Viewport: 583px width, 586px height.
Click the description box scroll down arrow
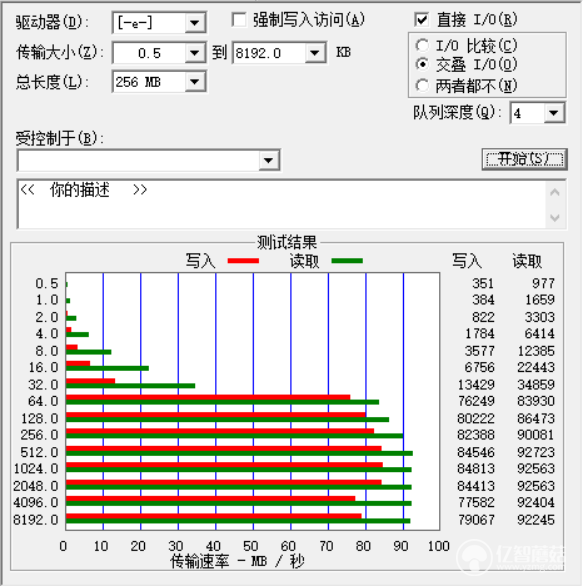tap(555, 217)
